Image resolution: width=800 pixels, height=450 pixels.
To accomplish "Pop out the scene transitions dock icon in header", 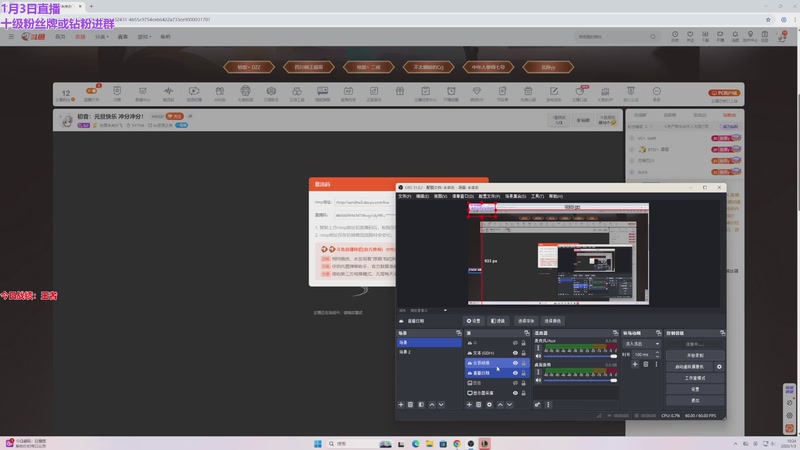I will 659,333.
